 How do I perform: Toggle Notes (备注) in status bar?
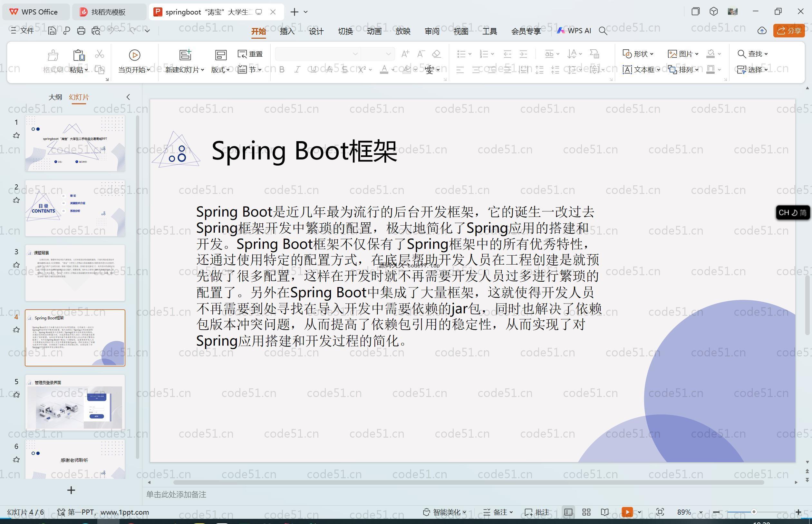[498, 512]
